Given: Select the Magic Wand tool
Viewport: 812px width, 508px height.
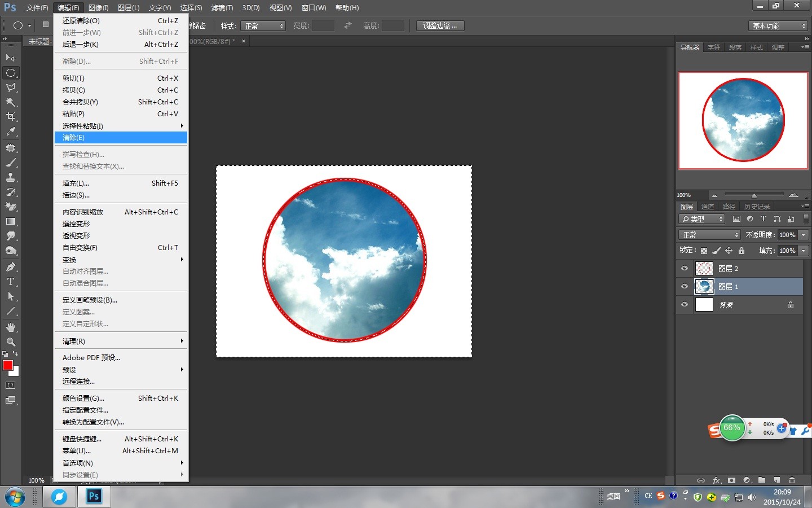Looking at the screenshot, I should (x=11, y=102).
